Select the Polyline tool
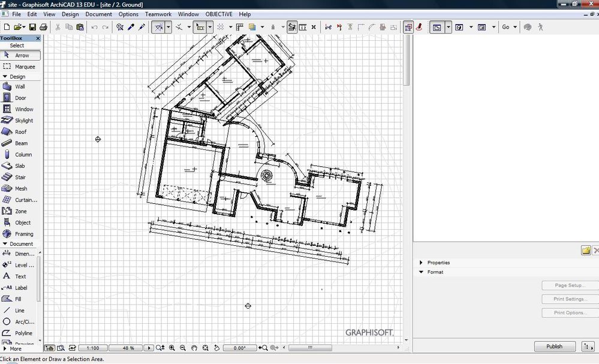 (x=19, y=333)
